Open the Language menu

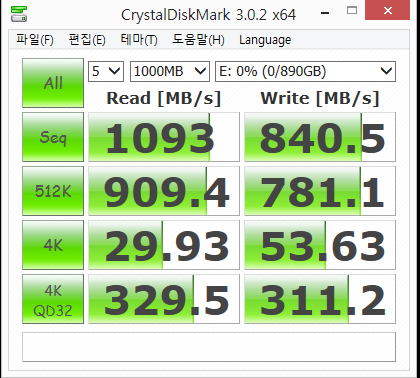pyautogui.click(x=265, y=40)
